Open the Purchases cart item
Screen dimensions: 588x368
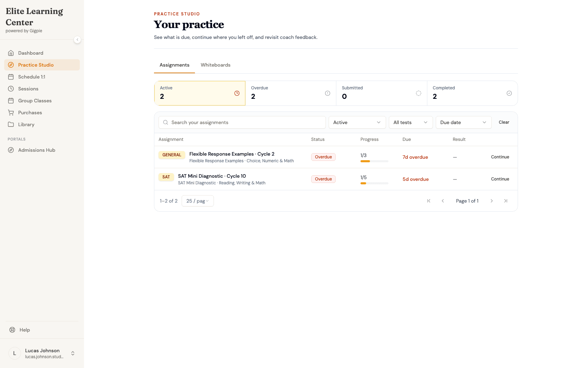[x=42, y=113]
